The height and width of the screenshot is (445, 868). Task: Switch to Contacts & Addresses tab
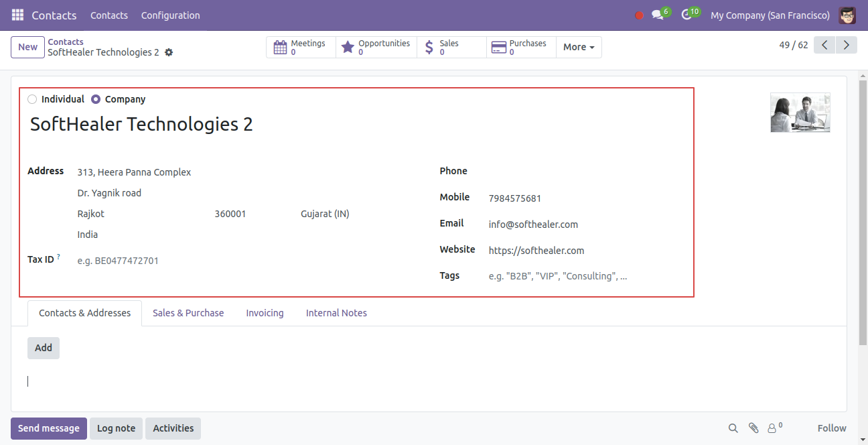click(85, 313)
